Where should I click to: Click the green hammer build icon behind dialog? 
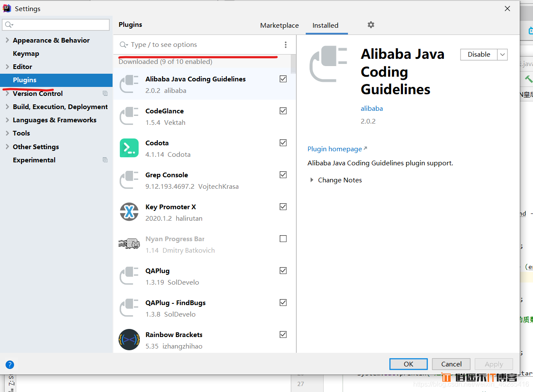[529, 79]
